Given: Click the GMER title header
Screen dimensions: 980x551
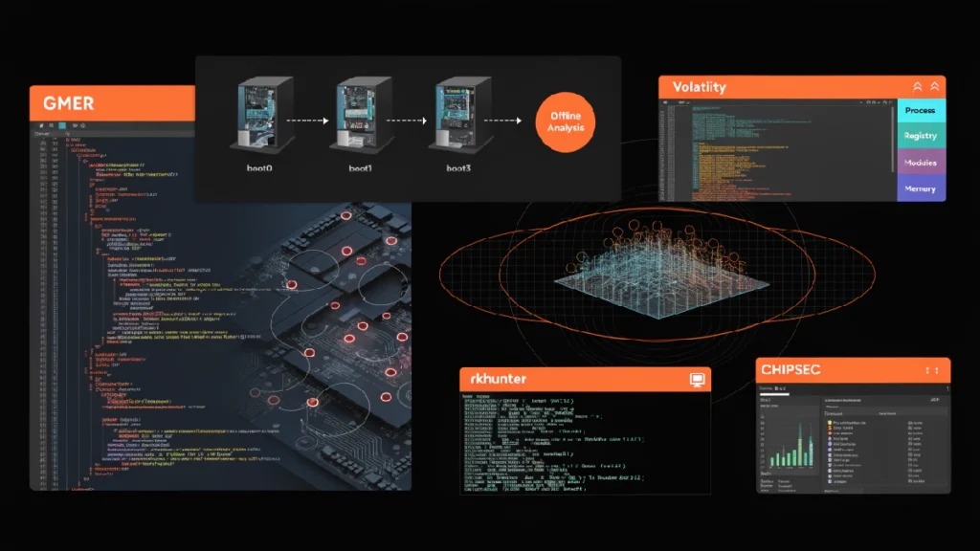Looking at the screenshot, I should click(113, 103).
